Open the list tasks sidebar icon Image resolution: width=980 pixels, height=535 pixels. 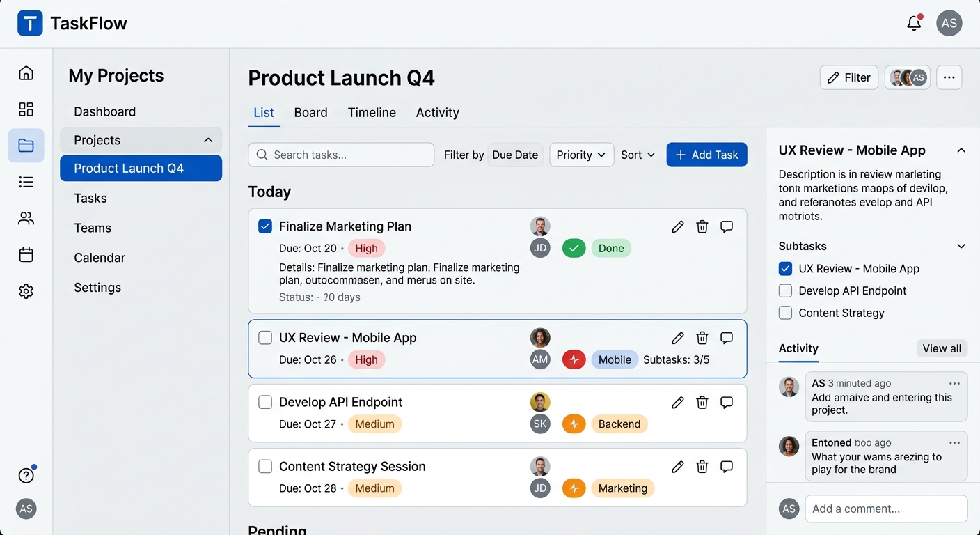point(26,182)
